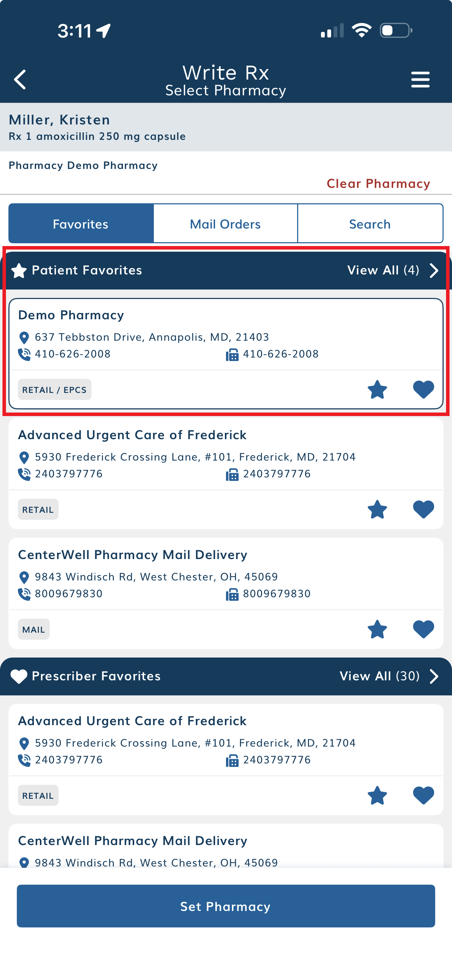Tap the Clear Pharmacy link

pyautogui.click(x=378, y=184)
